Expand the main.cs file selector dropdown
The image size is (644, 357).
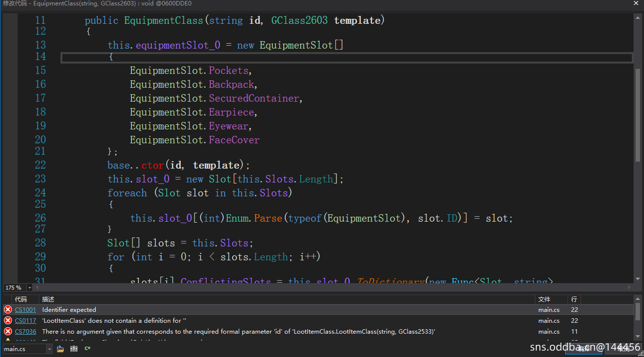(x=49, y=349)
